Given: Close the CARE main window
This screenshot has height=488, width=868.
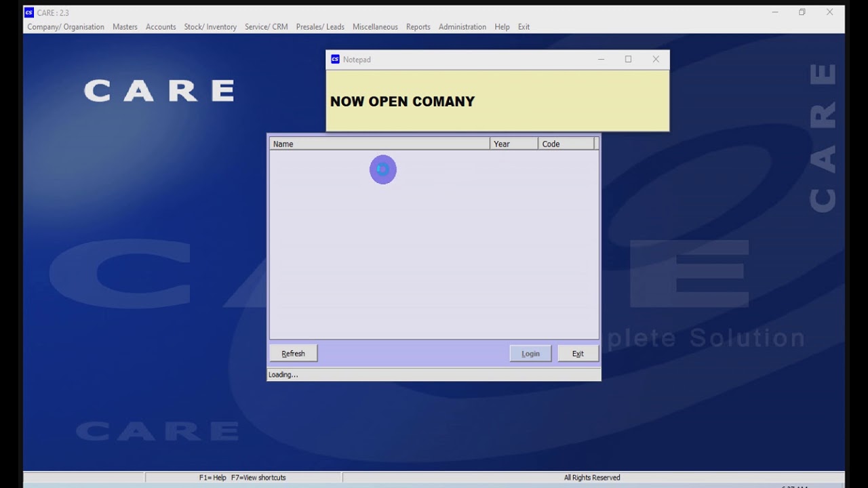Looking at the screenshot, I should [x=829, y=12].
